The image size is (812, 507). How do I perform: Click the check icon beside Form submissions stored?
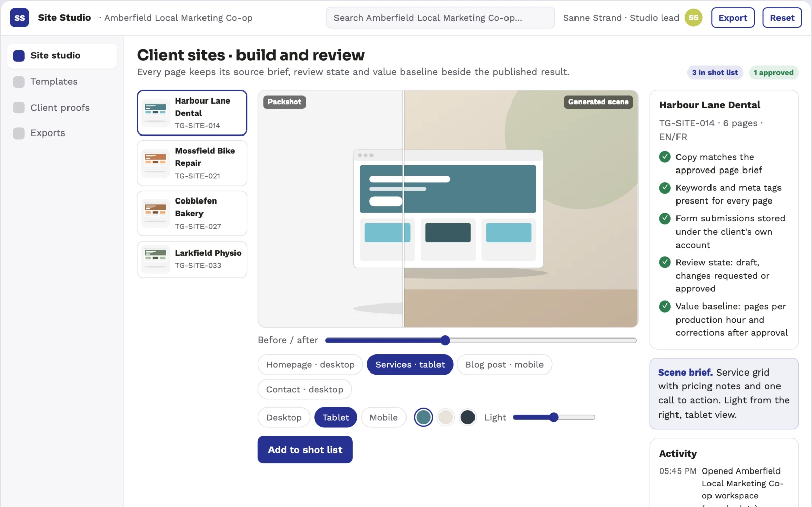pos(665,218)
